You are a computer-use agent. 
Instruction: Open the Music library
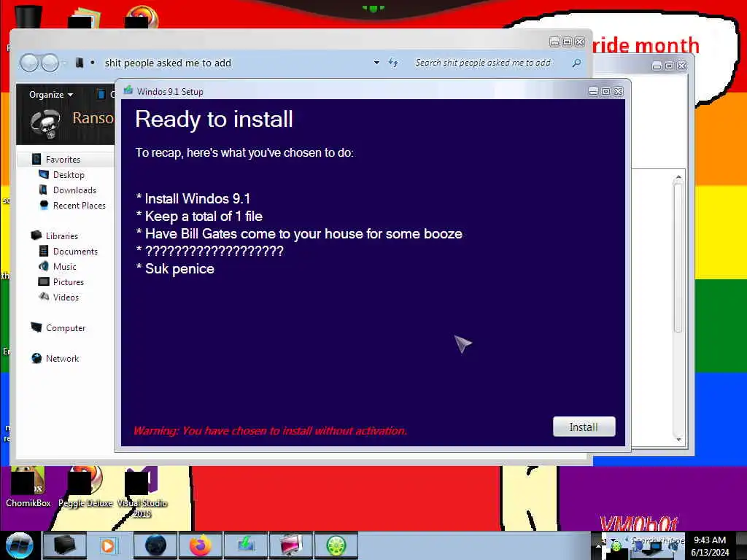[65, 267]
